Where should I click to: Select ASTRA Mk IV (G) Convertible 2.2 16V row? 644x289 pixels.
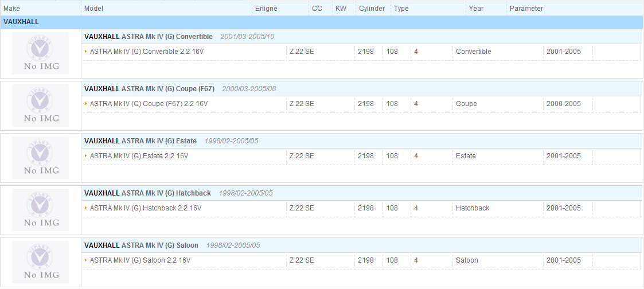coord(362,52)
